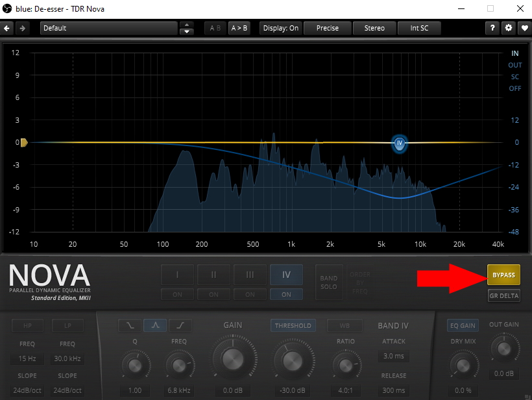Select band IV tab
This screenshot has height=400, width=532.
point(286,275)
